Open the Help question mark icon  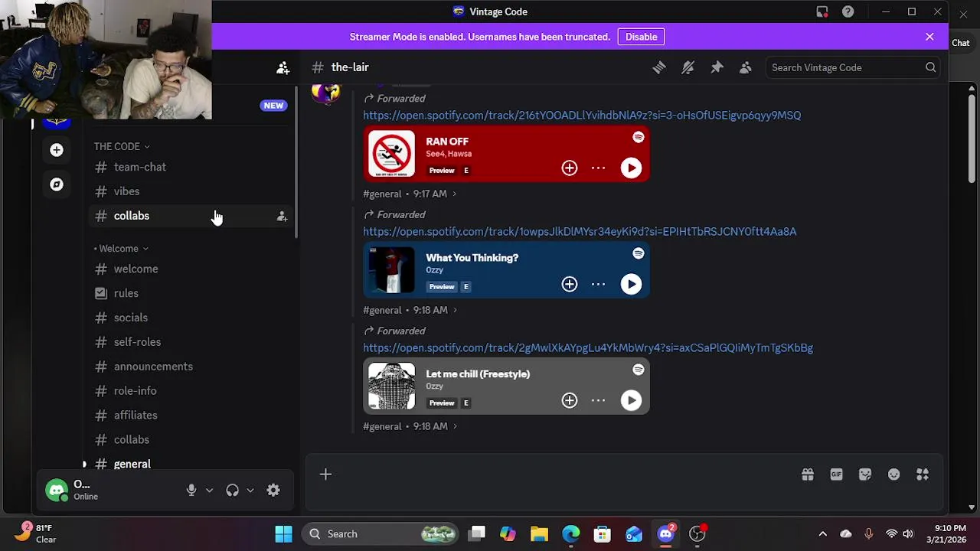tap(848, 11)
